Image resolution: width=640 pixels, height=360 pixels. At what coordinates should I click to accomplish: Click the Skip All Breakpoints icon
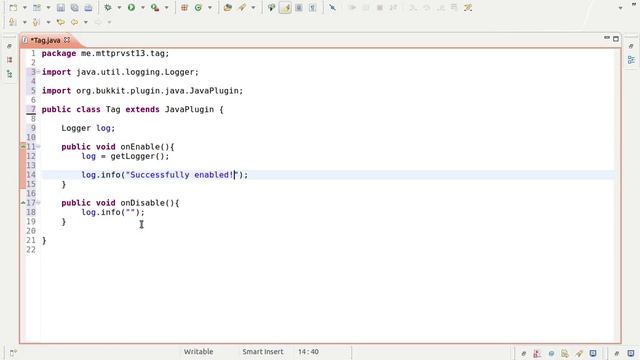pyautogui.click(x=333, y=8)
